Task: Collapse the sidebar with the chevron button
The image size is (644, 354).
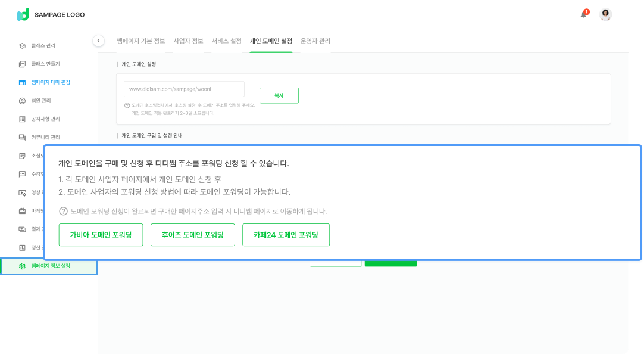Action: point(99,41)
